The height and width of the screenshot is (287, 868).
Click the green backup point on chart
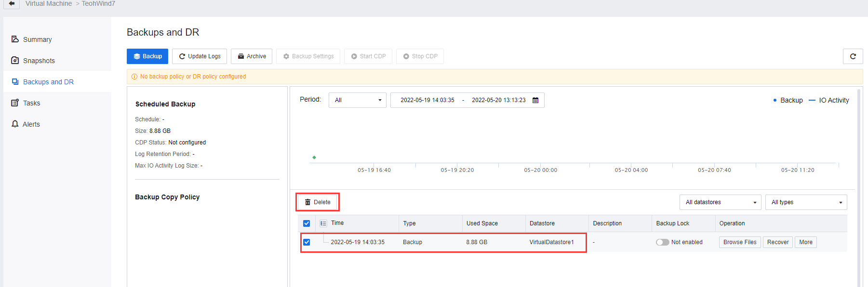pyautogui.click(x=314, y=157)
